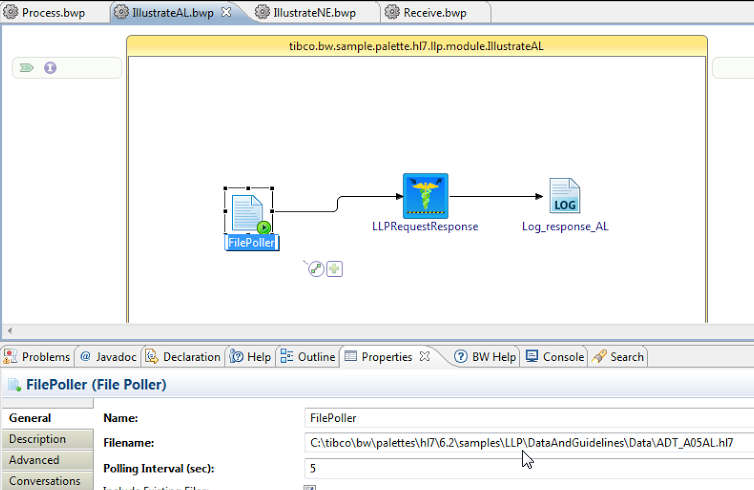
Task: Open the Process.bwp editor tab
Action: click(53, 13)
